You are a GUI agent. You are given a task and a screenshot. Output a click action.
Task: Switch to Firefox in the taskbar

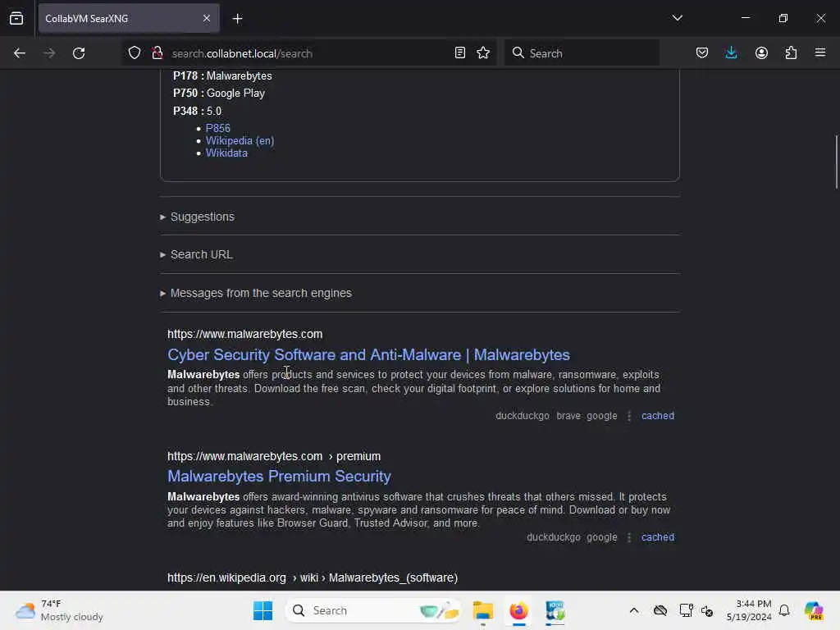coord(518,610)
